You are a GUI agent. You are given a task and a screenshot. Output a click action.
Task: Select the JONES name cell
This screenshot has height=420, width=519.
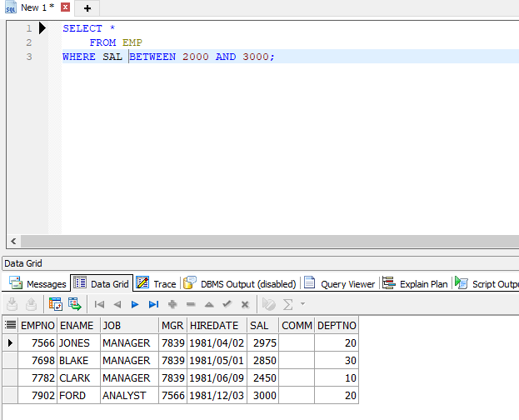coord(78,342)
